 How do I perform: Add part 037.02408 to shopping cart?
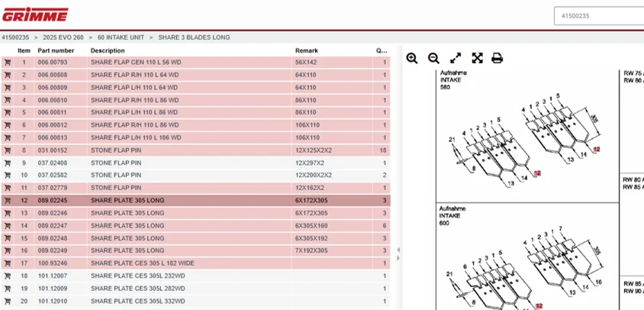click(x=8, y=163)
